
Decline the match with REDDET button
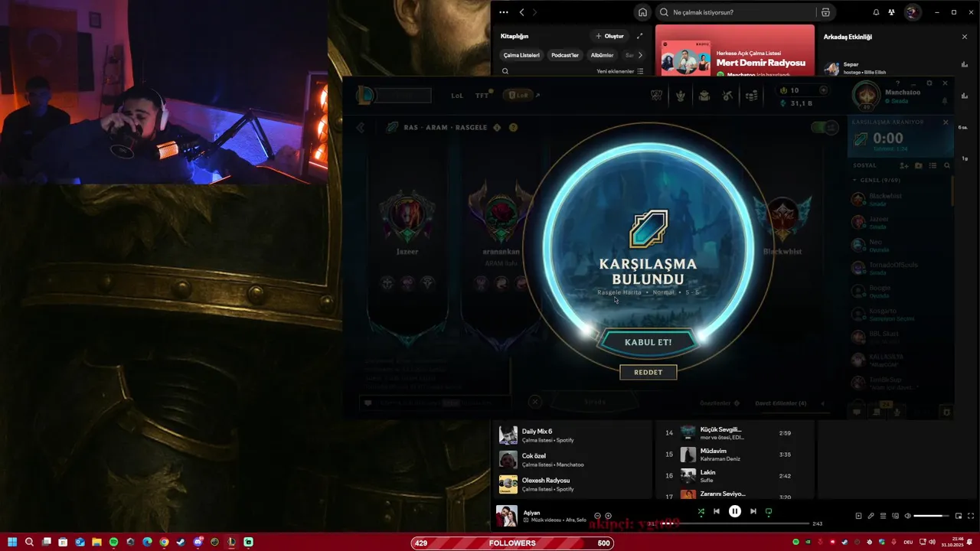tap(648, 372)
